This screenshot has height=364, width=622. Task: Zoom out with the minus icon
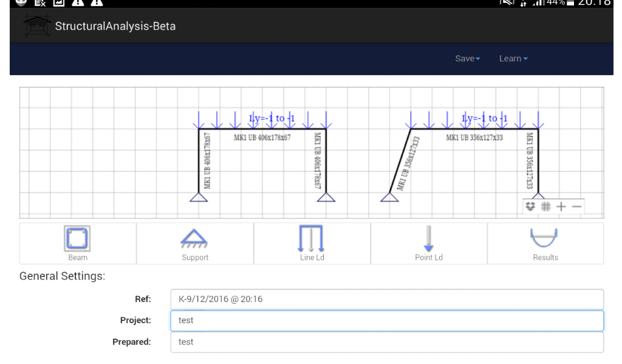pyautogui.click(x=577, y=206)
